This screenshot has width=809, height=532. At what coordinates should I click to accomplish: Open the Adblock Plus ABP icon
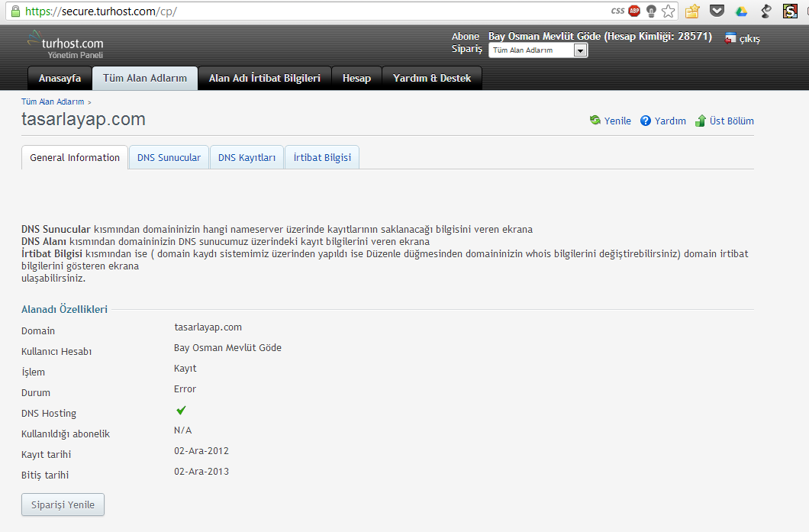point(634,11)
